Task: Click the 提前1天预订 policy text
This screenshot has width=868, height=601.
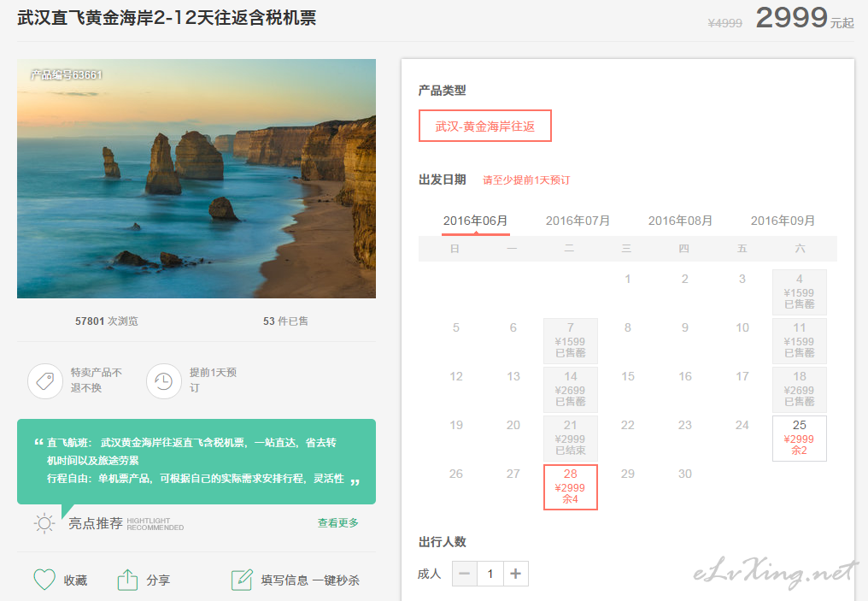Action: pyautogui.click(x=213, y=380)
